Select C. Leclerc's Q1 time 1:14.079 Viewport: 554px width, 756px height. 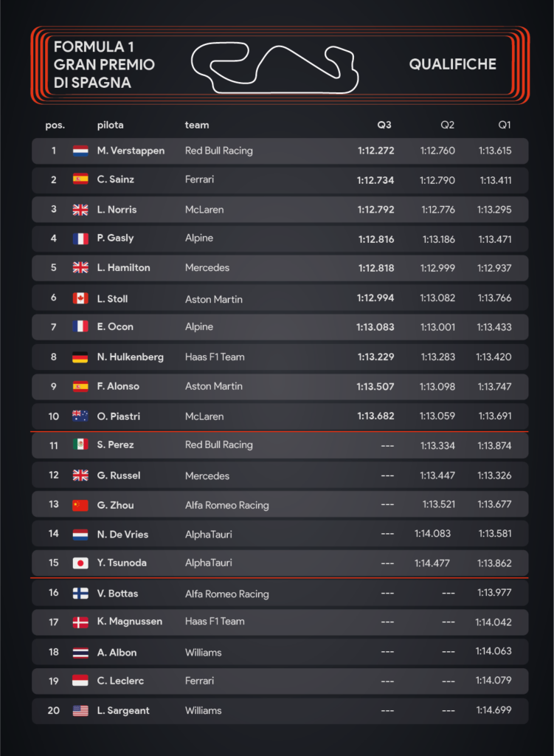click(x=494, y=680)
